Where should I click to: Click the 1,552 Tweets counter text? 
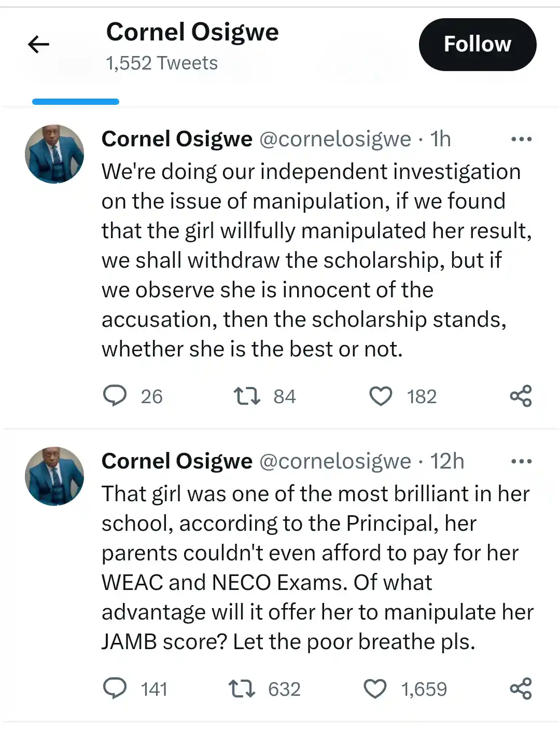(161, 63)
